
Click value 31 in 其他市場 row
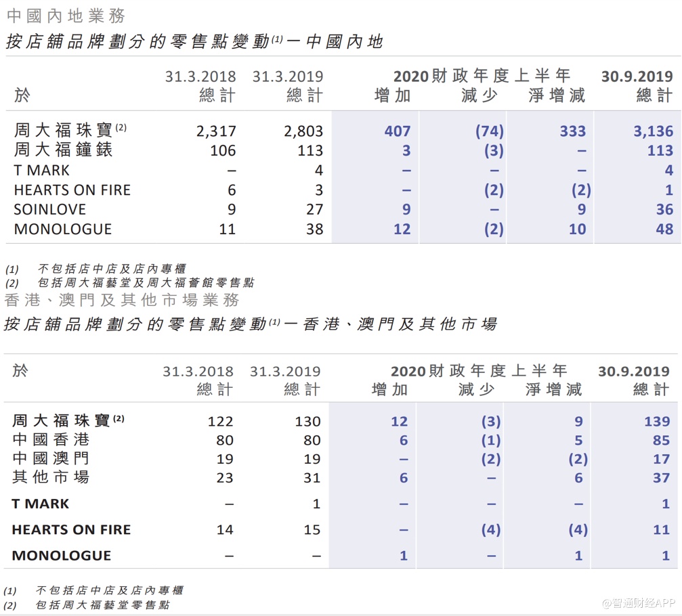point(312,478)
